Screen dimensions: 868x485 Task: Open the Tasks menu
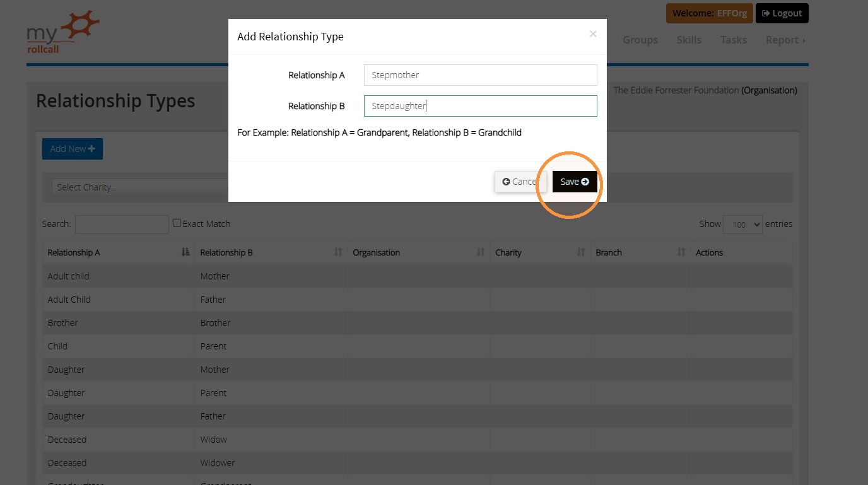click(x=734, y=40)
